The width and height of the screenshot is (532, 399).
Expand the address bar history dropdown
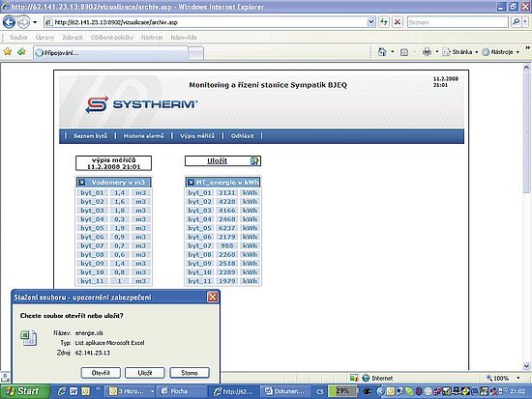[371, 22]
